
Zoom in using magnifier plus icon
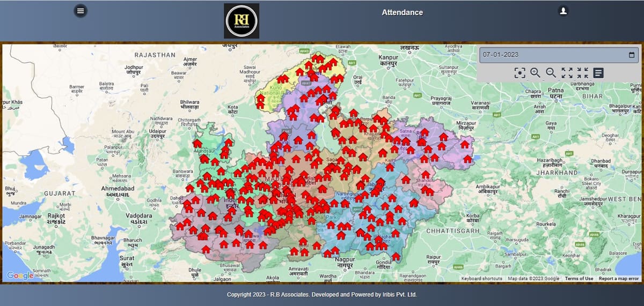pyautogui.click(x=535, y=73)
